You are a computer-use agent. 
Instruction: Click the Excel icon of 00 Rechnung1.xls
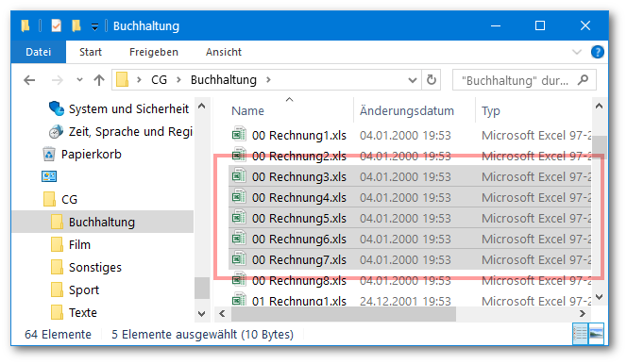tap(239, 135)
